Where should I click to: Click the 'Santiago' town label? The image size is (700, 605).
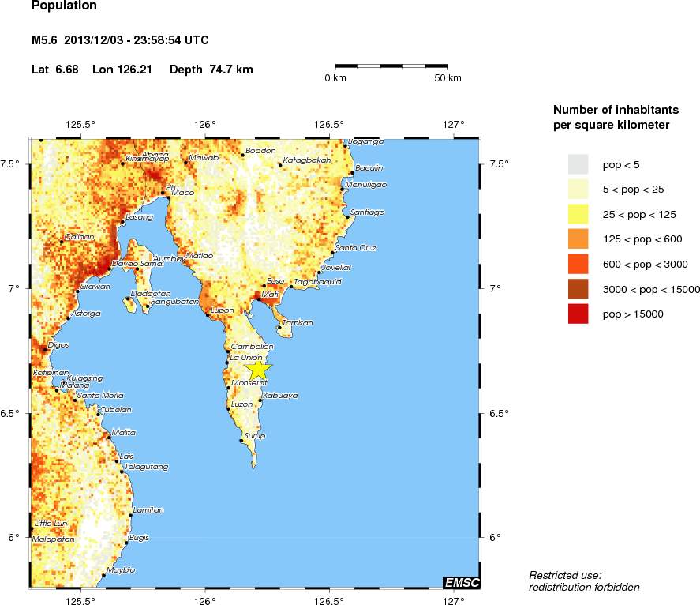point(367,212)
